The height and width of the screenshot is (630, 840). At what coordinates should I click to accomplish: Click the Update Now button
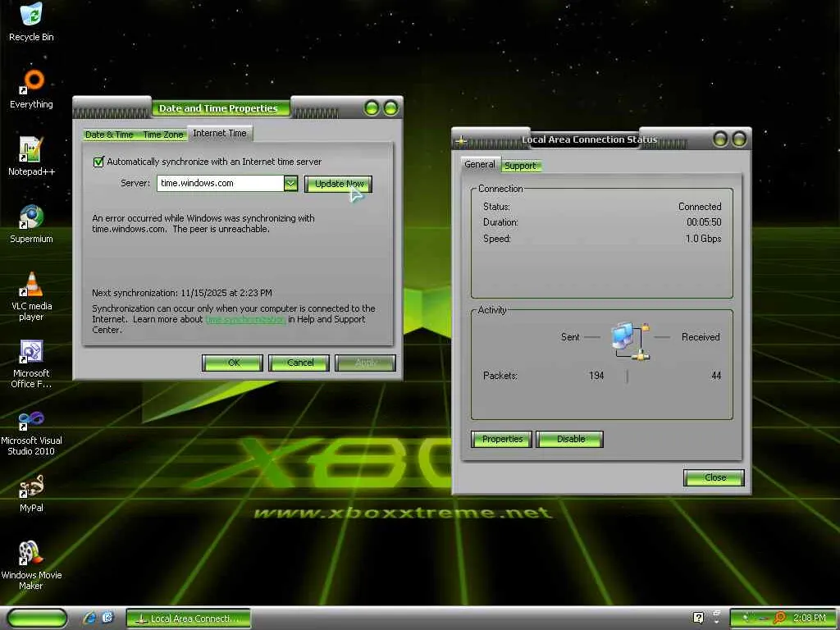[339, 184]
